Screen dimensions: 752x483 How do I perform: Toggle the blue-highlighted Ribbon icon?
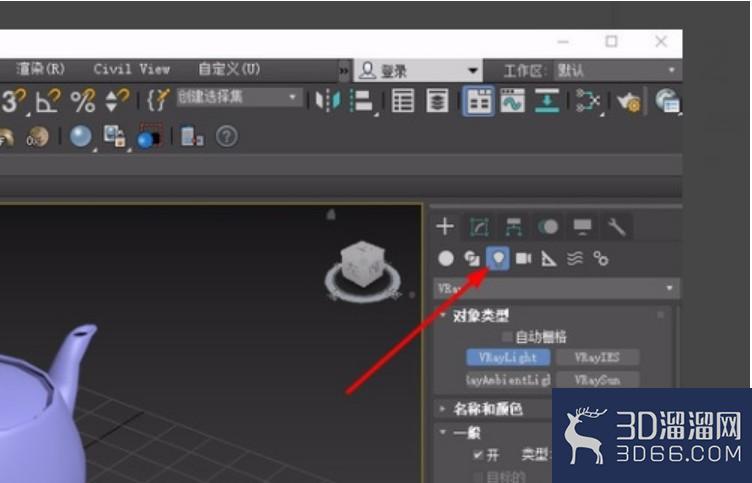pos(478,101)
